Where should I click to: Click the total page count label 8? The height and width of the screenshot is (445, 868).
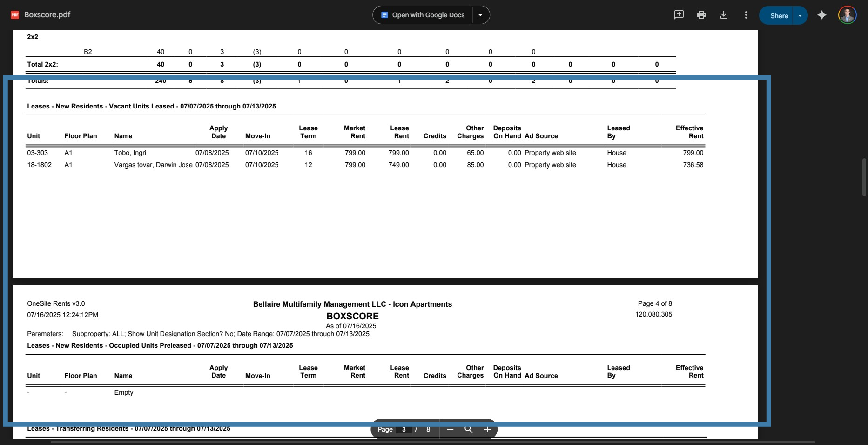[x=428, y=429]
